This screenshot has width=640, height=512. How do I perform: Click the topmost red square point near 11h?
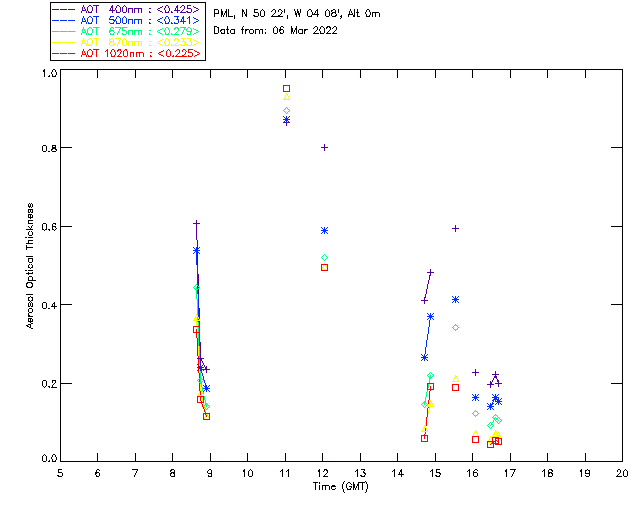point(287,89)
